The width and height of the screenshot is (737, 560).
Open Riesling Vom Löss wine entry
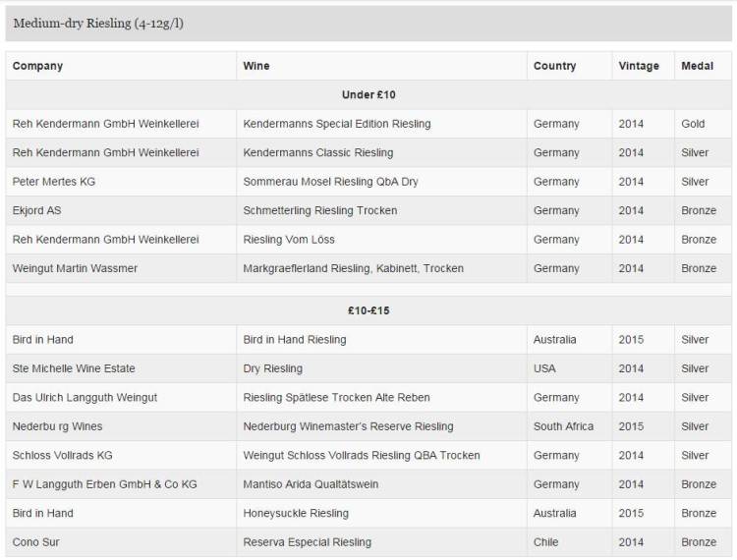pyautogui.click(x=289, y=240)
